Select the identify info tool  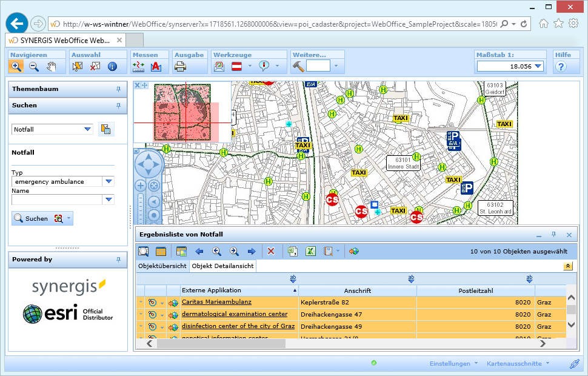(113, 67)
